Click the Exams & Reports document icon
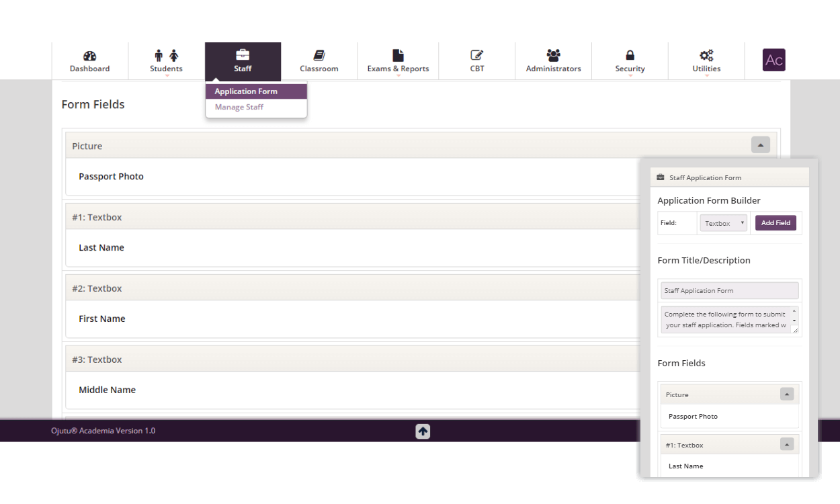Screen dimensions: 840x504 pos(398,56)
